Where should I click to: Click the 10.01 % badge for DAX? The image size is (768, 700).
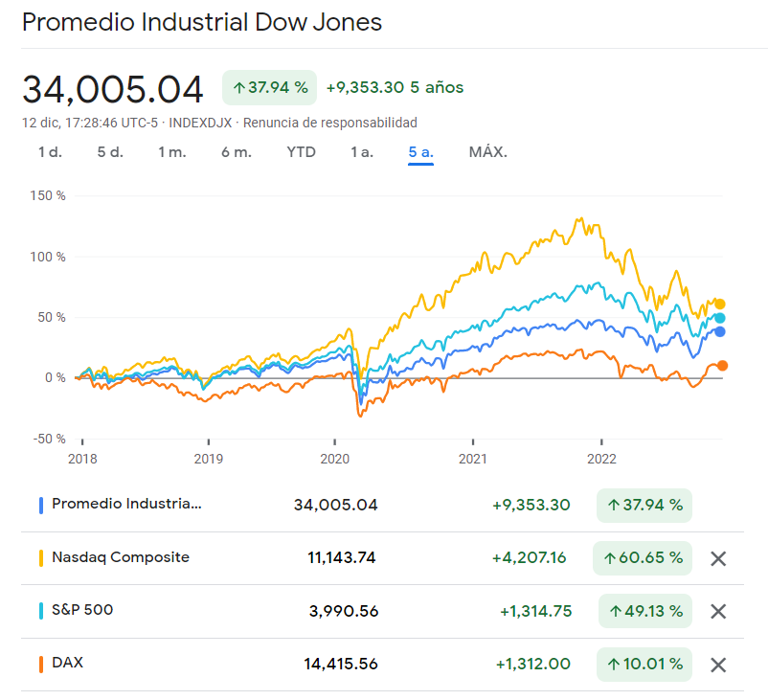(x=644, y=665)
